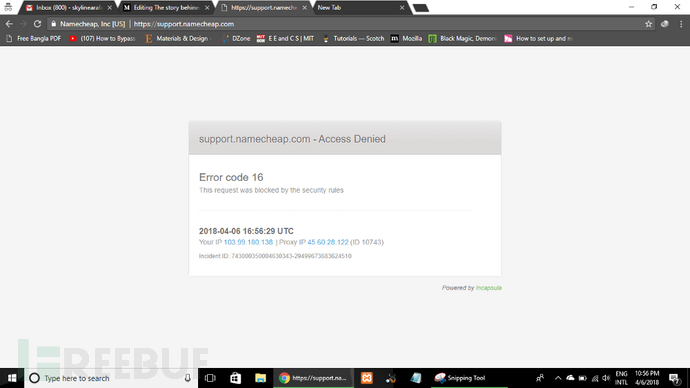Screen dimensions: 690x388
Task: Bookmark this page with the star icon
Action: (648, 24)
